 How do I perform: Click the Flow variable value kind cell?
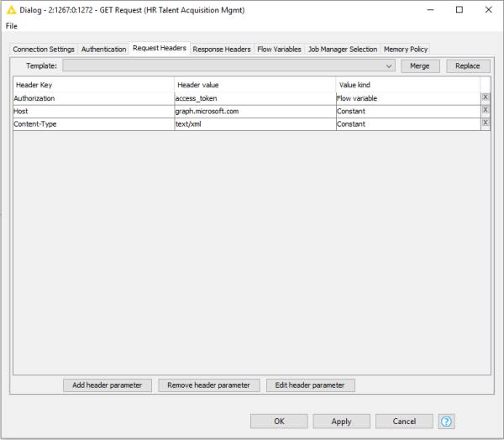click(x=408, y=98)
